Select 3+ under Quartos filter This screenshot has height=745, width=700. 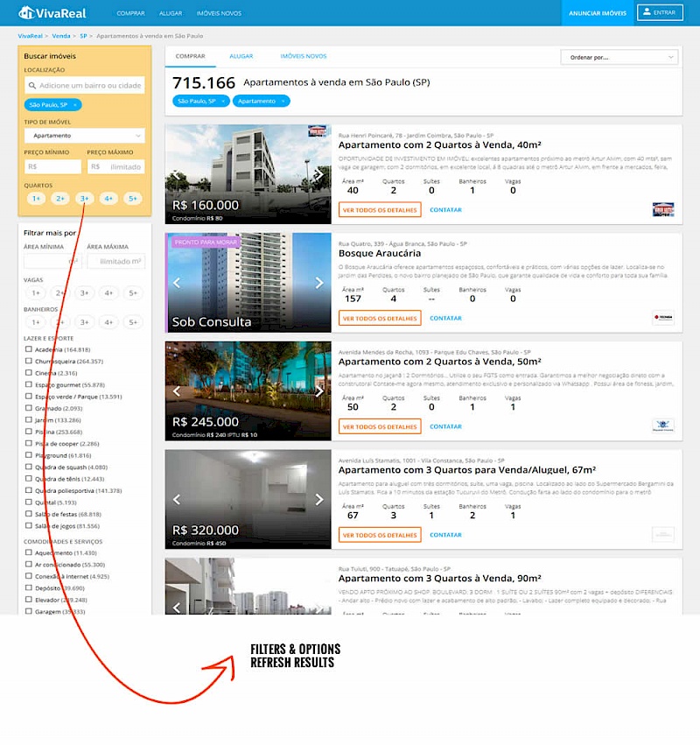[84, 199]
